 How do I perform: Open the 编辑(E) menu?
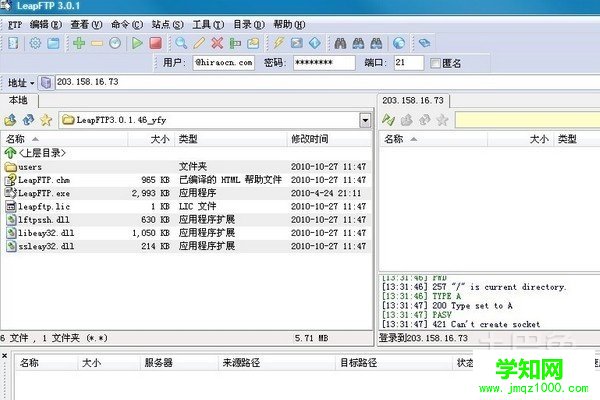click(x=46, y=25)
